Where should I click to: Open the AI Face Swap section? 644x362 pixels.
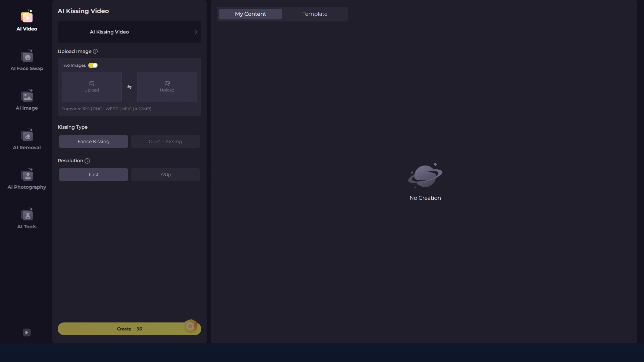tap(27, 60)
